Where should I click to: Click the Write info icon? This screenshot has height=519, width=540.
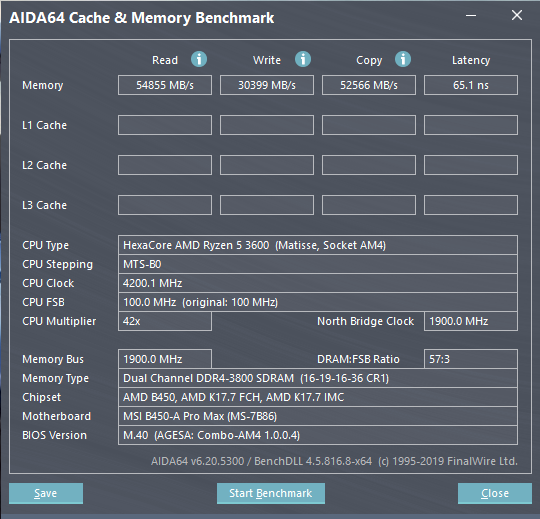(303, 59)
